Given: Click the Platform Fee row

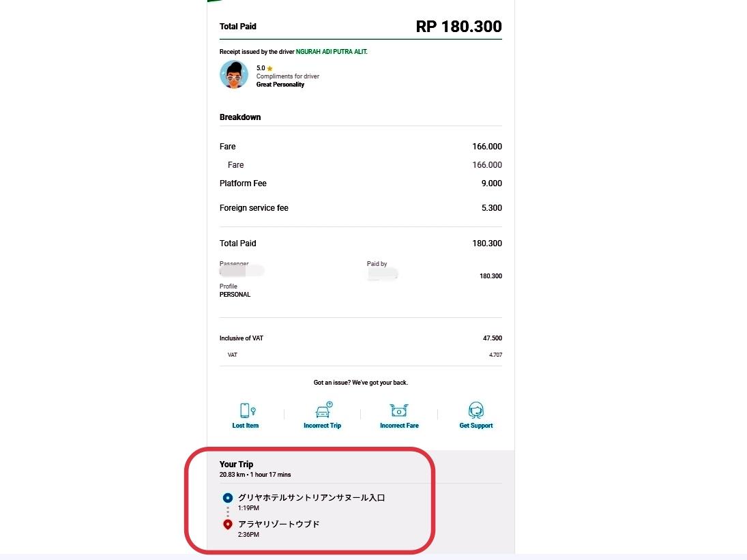Looking at the screenshot, I should click(361, 183).
